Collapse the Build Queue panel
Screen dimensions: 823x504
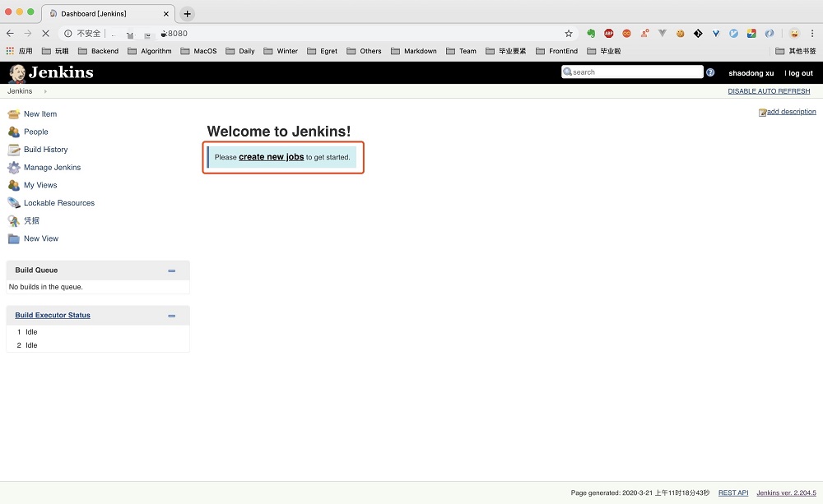point(172,270)
